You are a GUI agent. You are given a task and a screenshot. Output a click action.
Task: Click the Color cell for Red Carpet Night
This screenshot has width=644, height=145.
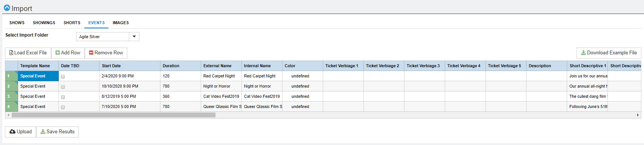click(x=302, y=76)
